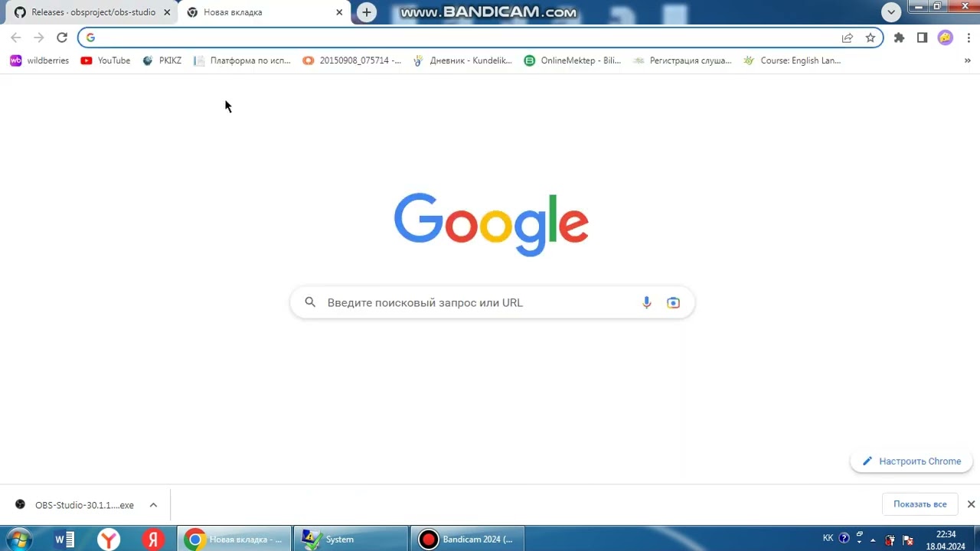Open the Extensions puzzle icon
The image size is (980, 551).
click(900, 37)
